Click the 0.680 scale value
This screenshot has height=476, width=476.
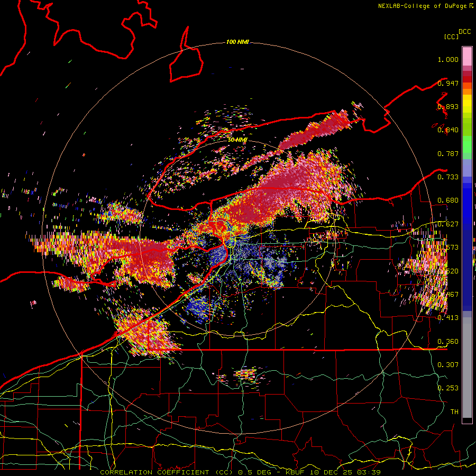(x=448, y=200)
